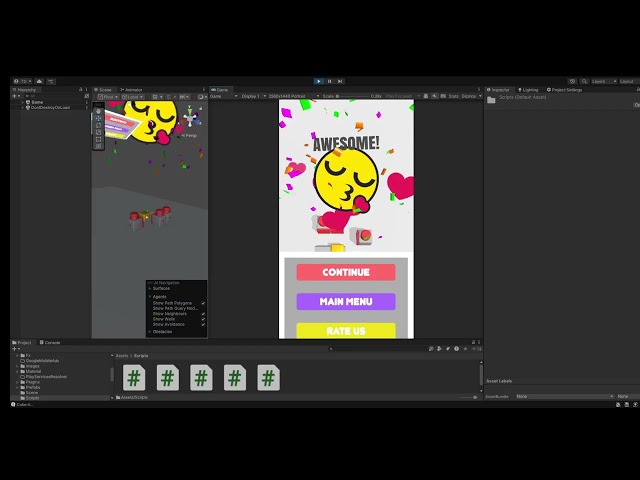
Task: Switch to the Lighting tab
Action: coord(529,89)
